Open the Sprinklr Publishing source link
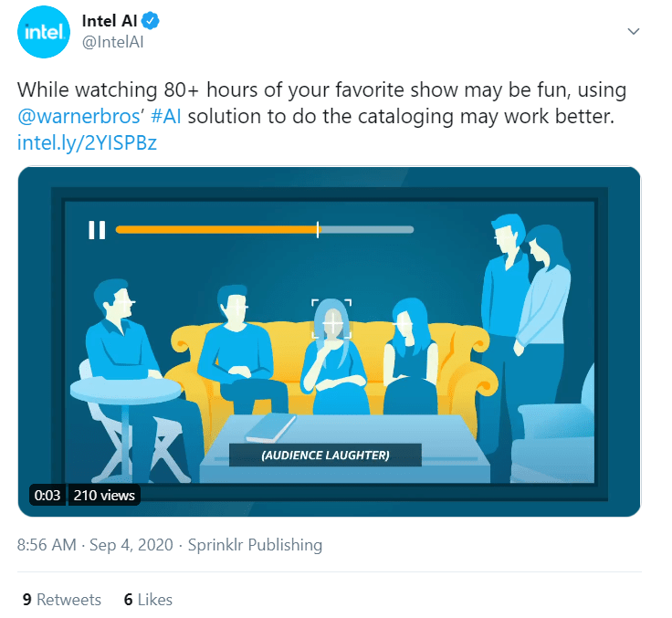Image resolution: width=672 pixels, height=618 pixels. [255, 545]
